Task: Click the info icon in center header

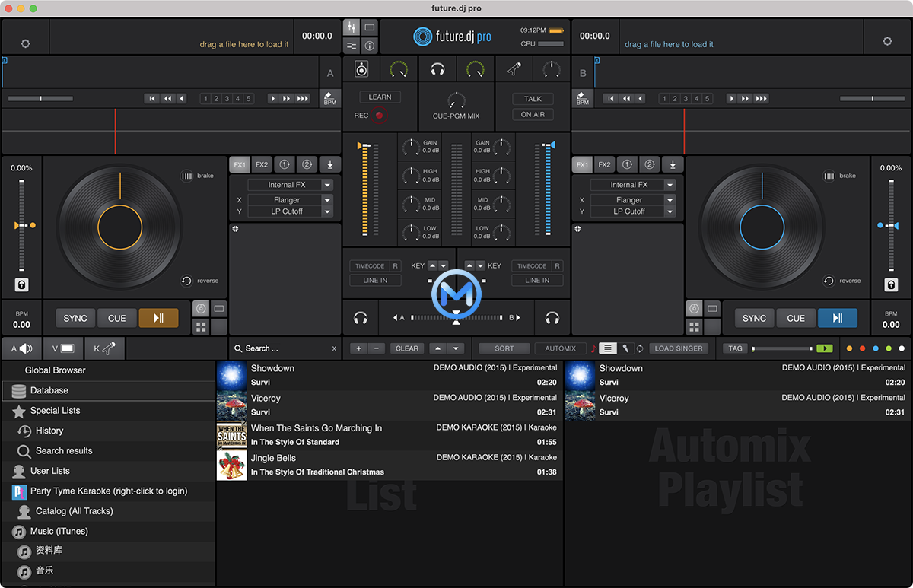Action: pyautogui.click(x=369, y=45)
